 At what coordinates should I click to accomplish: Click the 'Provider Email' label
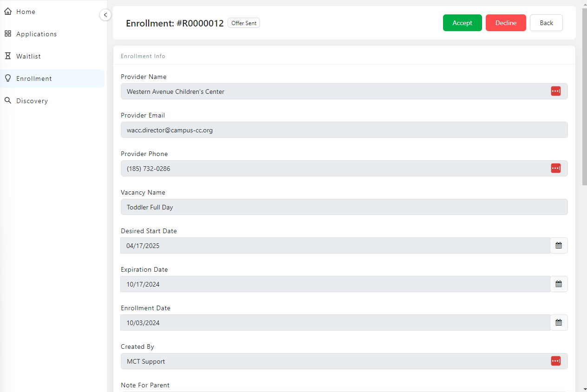tap(143, 115)
